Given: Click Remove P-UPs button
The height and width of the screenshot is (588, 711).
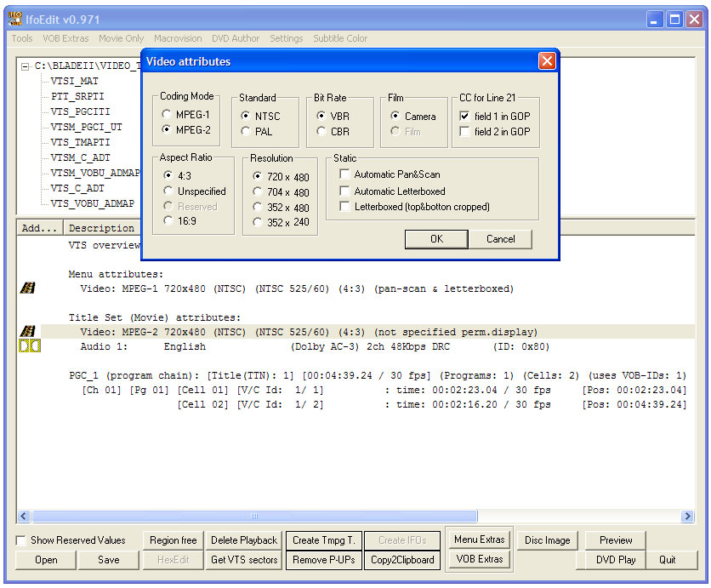Looking at the screenshot, I should pos(324,560).
